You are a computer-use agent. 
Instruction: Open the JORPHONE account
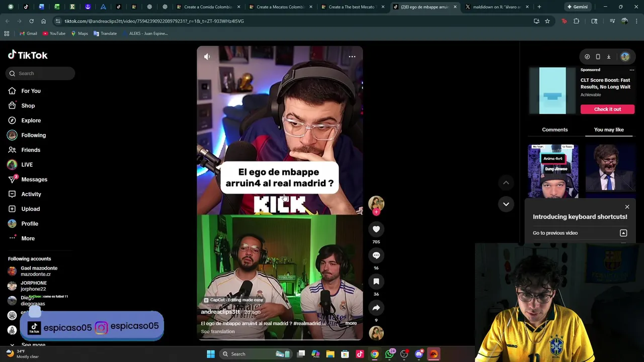pyautogui.click(x=33, y=286)
